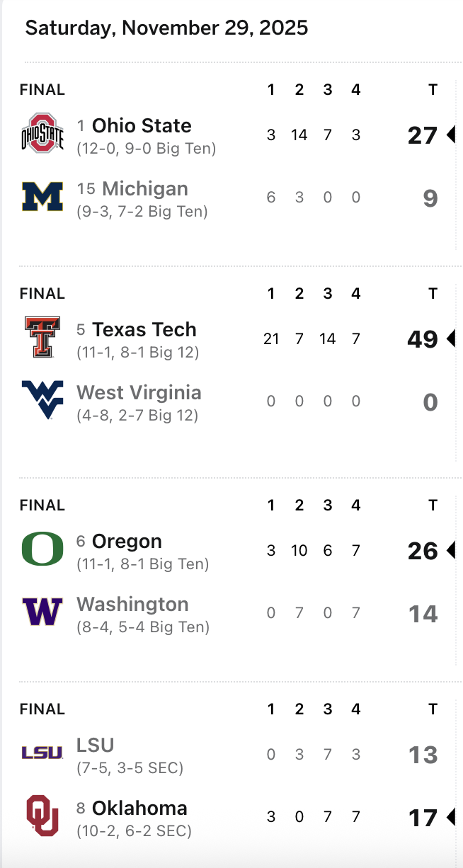Image resolution: width=463 pixels, height=868 pixels.
Task: Click the Michigan block M logo
Action: (42, 197)
